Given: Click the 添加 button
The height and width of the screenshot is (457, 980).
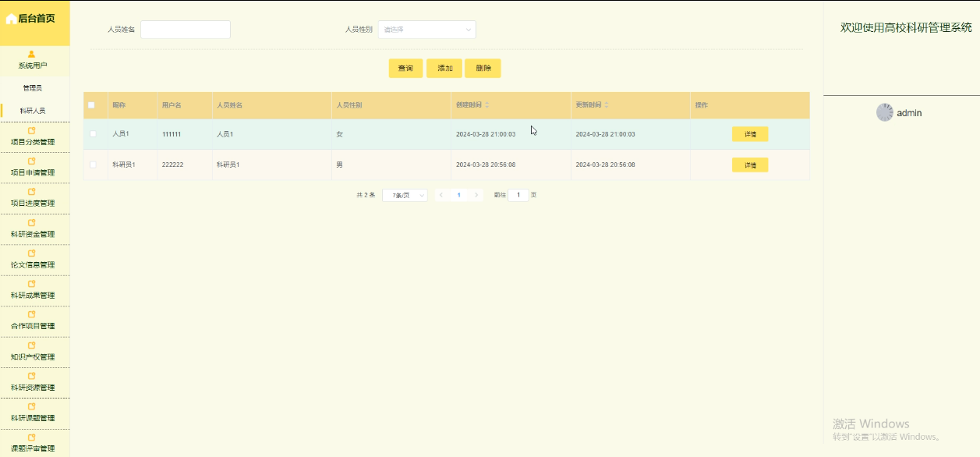Looking at the screenshot, I should pos(444,69).
